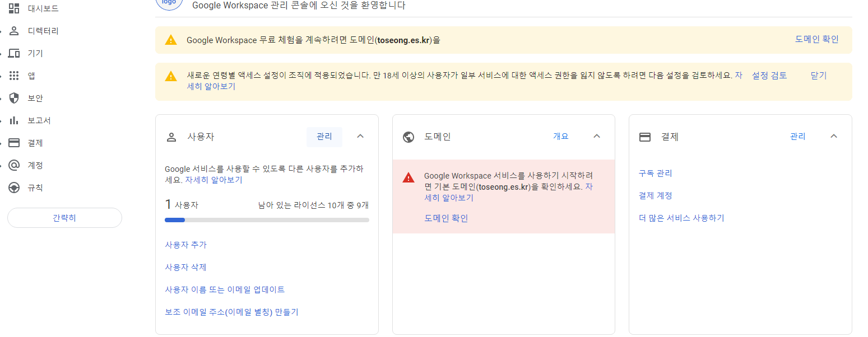The width and height of the screenshot is (868, 337).
Task: Click the globe icon in 도메인 card header
Action: pyautogui.click(x=409, y=137)
